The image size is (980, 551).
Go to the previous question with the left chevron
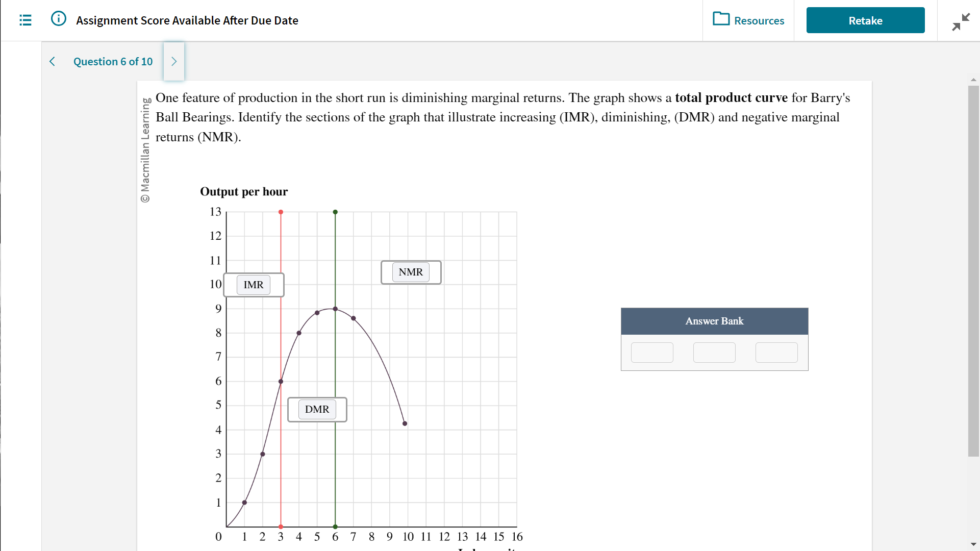(x=52, y=61)
